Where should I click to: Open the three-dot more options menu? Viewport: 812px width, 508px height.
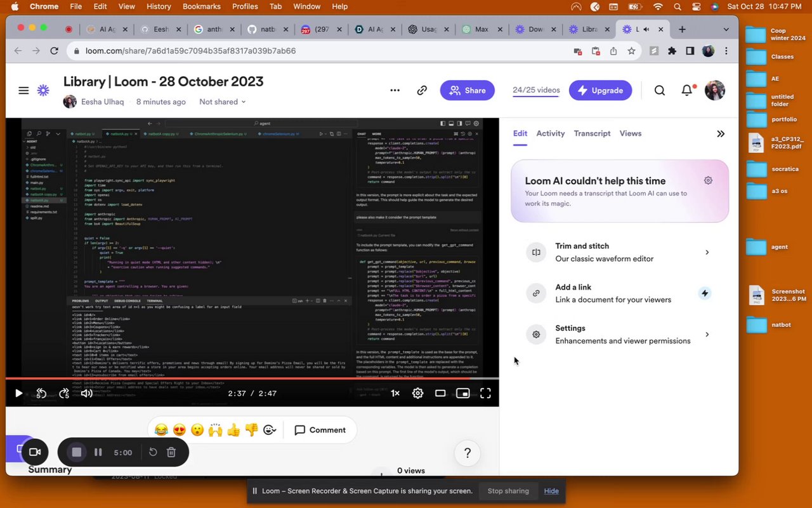(x=395, y=90)
